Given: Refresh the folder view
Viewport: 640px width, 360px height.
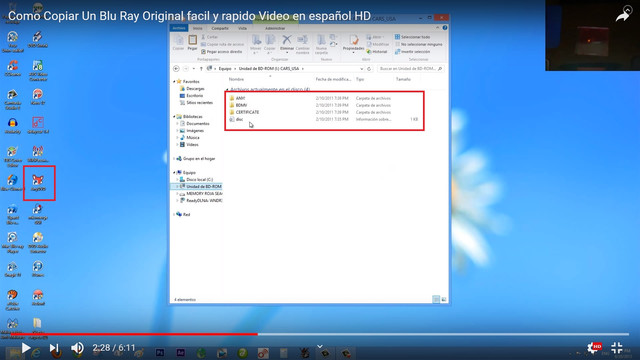Looking at the screenshot, I should (369, 69).
